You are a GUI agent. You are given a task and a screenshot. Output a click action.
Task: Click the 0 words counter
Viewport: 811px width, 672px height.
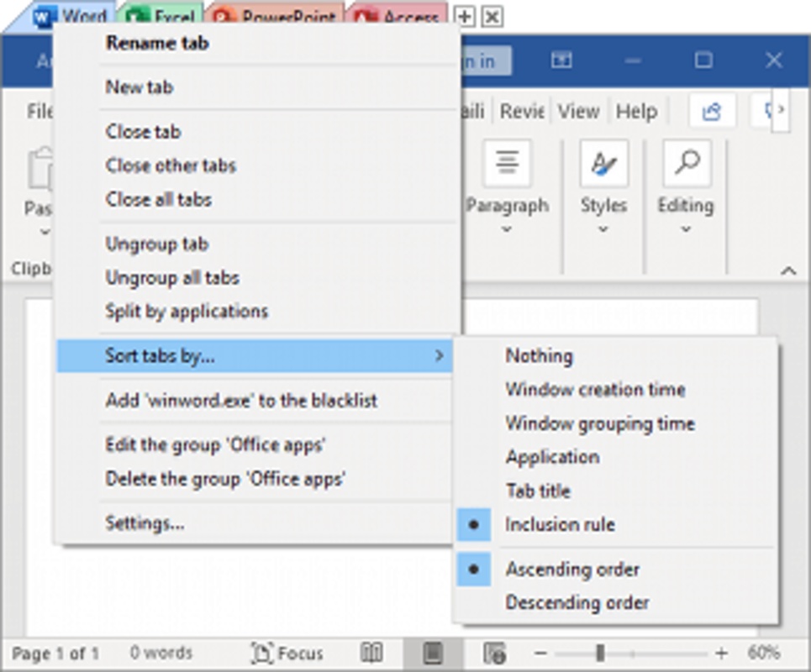pyautogui.click(x=161, y=653)
